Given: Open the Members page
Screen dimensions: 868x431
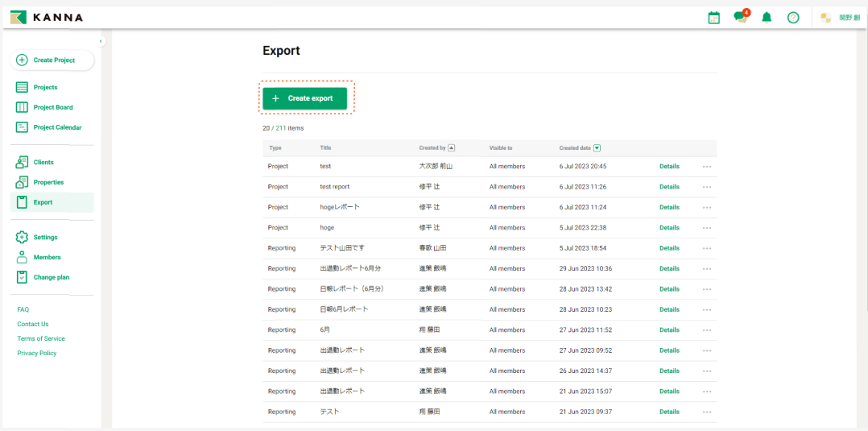Looking at the screenshot, I should point(47,257).
